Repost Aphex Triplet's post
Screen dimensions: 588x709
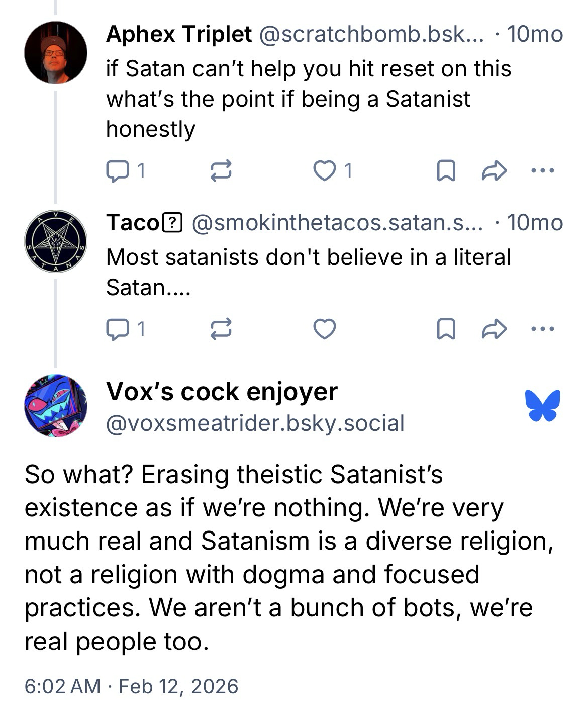[220, 171]
